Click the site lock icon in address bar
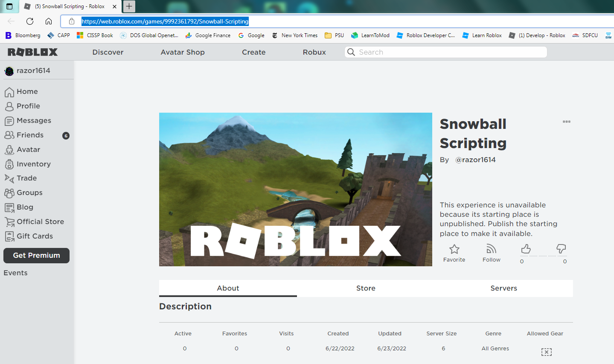614x364 pixels. tap(72, 21)
